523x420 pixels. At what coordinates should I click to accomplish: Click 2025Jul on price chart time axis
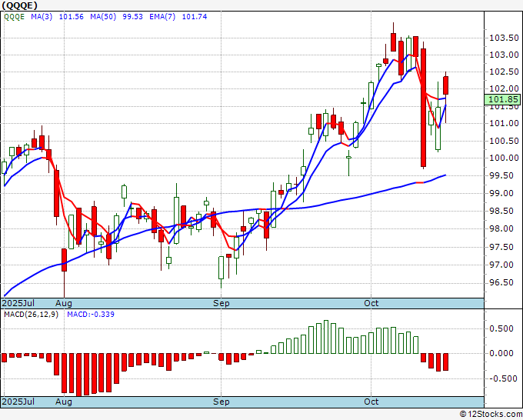(x=18, y=303)
